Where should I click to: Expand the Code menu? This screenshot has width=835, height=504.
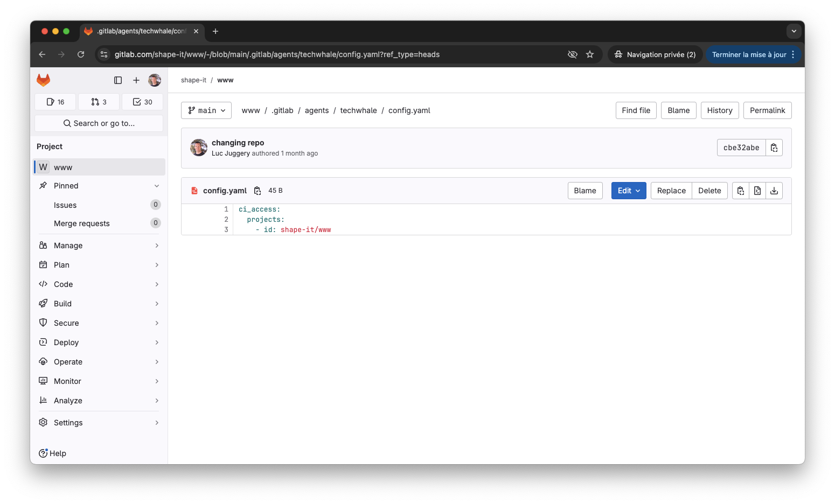[99, 284]
